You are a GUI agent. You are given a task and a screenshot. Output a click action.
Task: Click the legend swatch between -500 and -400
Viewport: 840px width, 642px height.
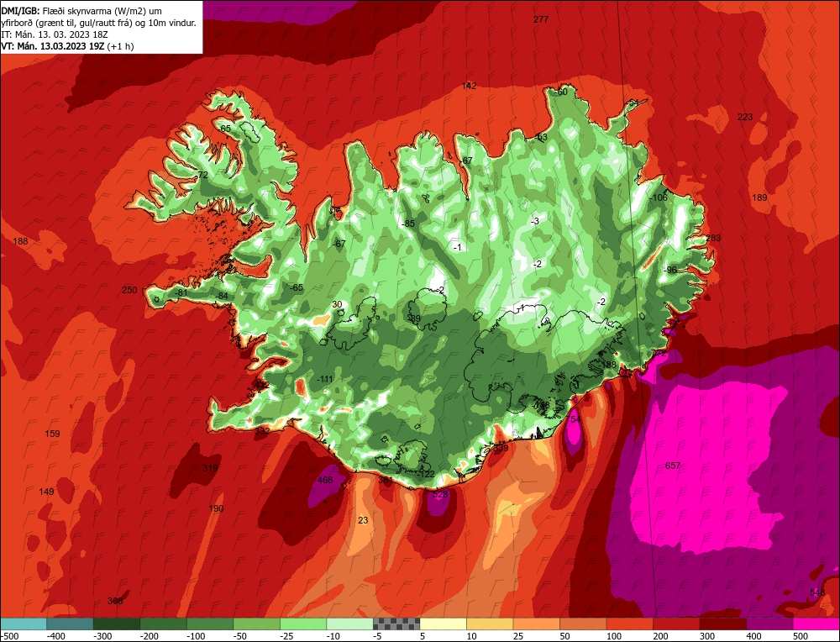click(24, 624)
